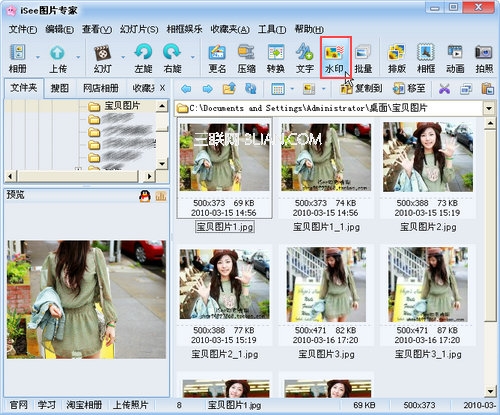Close the left panel with the X
The image size is (500, 415).
pyautogui.click(x=162, y=88)
